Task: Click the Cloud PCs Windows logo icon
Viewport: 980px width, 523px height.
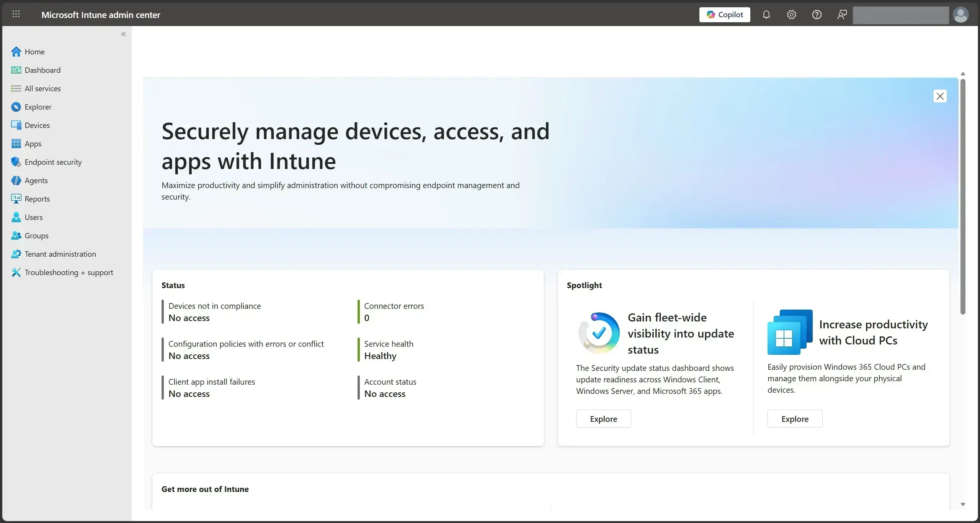Action: [790, 332]
